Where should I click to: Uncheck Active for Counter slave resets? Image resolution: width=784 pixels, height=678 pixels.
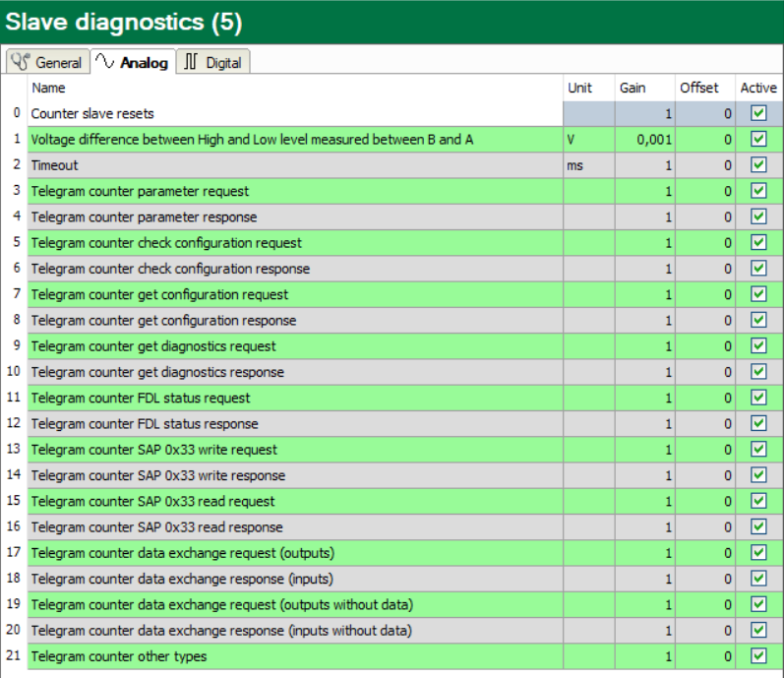coord(757,114)
